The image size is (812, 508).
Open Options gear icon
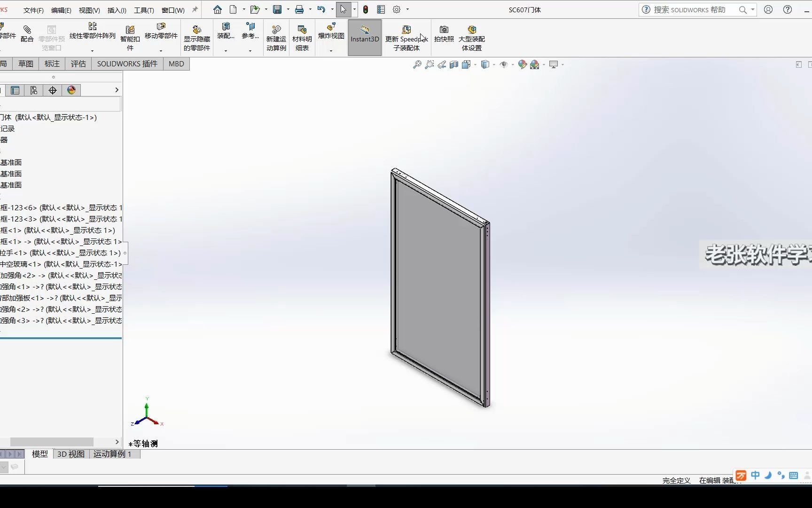tap(397, 9)
